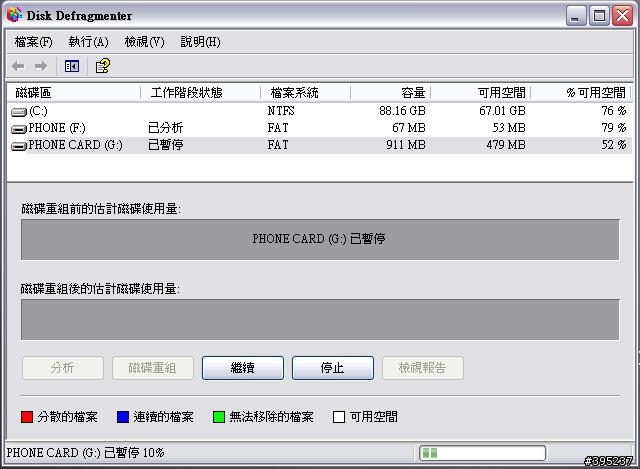The height and width of the screenshot is (469, 640).
Task: Click the FAT cell in PHONE (F:) row
Action: tap(278, 128)
